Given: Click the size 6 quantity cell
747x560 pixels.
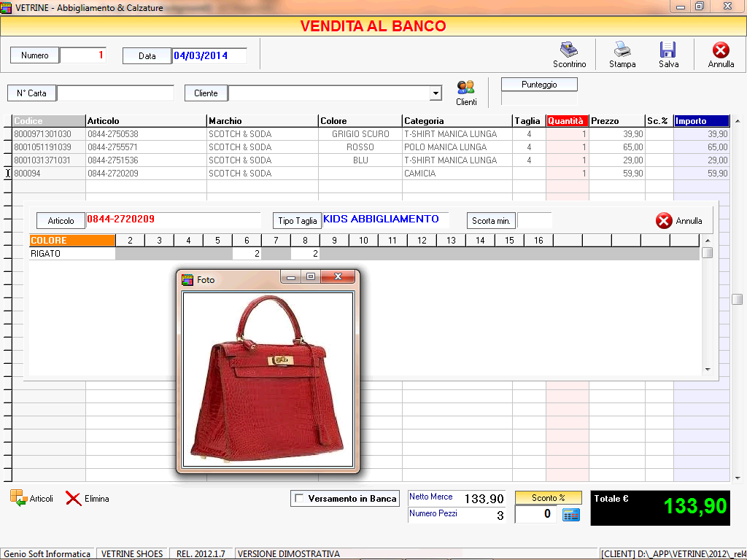Looking at the screenshot, I should pos(247,253).
